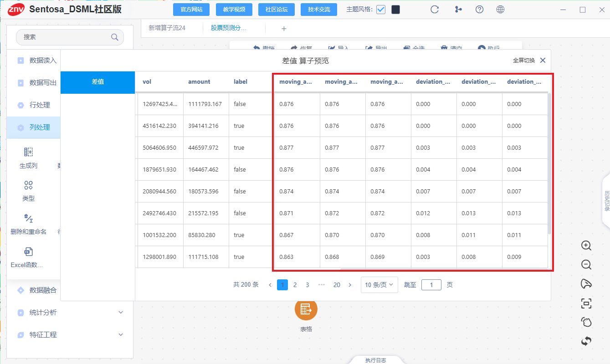Open the branch/version icon in header
The height and width of the screenshot is (364, 610).
coord(458,10)
